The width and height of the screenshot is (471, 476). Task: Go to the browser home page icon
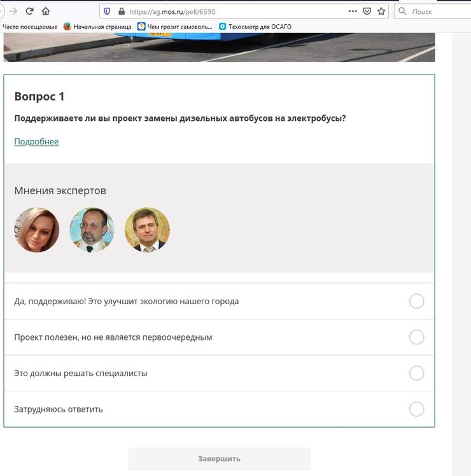tap(46, 11)
